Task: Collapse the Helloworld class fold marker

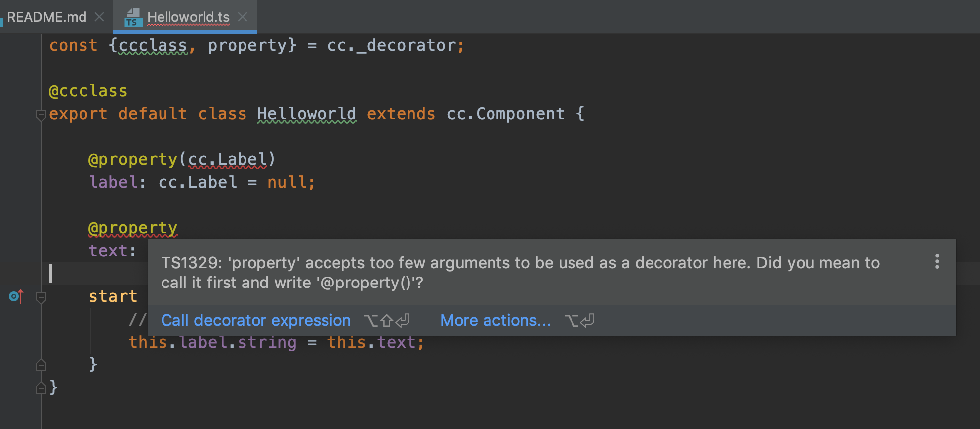Action: [x=41, y=115]
